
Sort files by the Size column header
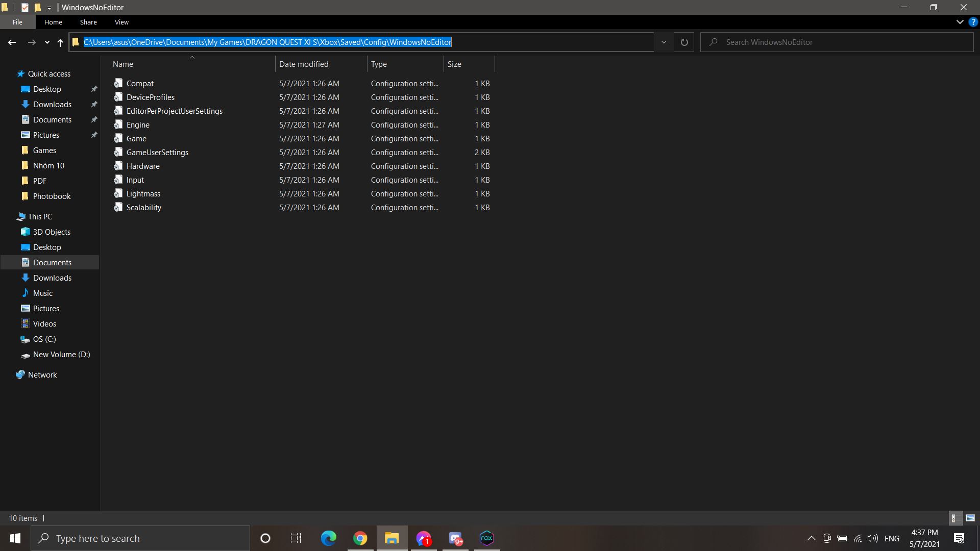pyautogui.click(x=454, y=64)
